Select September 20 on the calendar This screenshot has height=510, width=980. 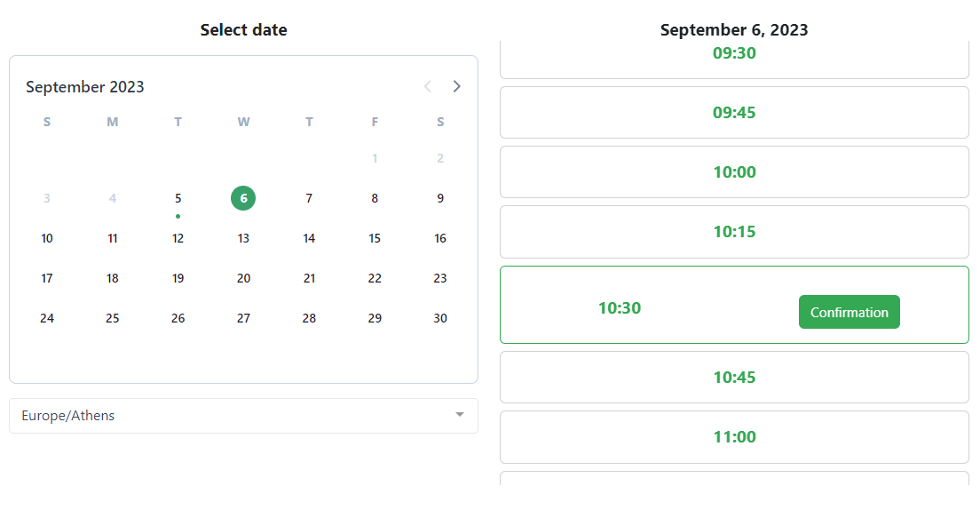243,278
